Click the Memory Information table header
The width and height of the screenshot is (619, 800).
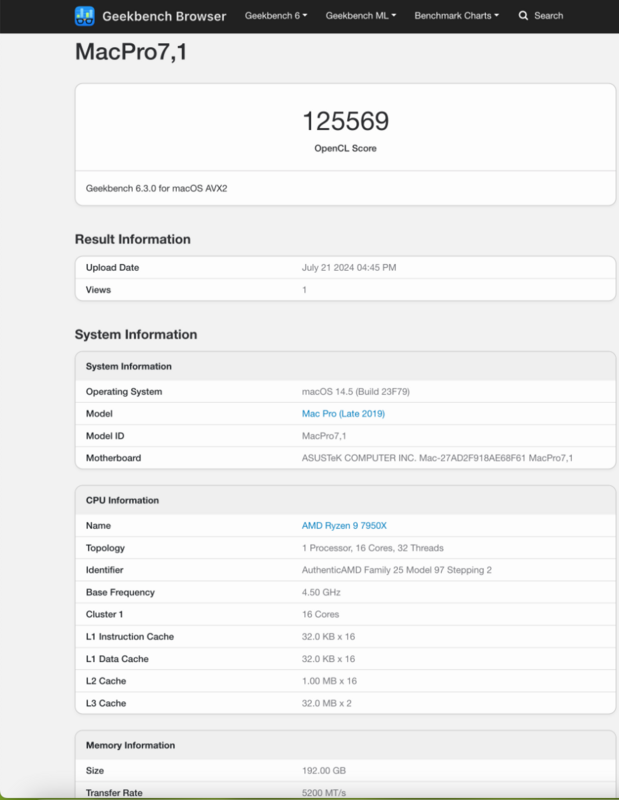tap(345, 745)
